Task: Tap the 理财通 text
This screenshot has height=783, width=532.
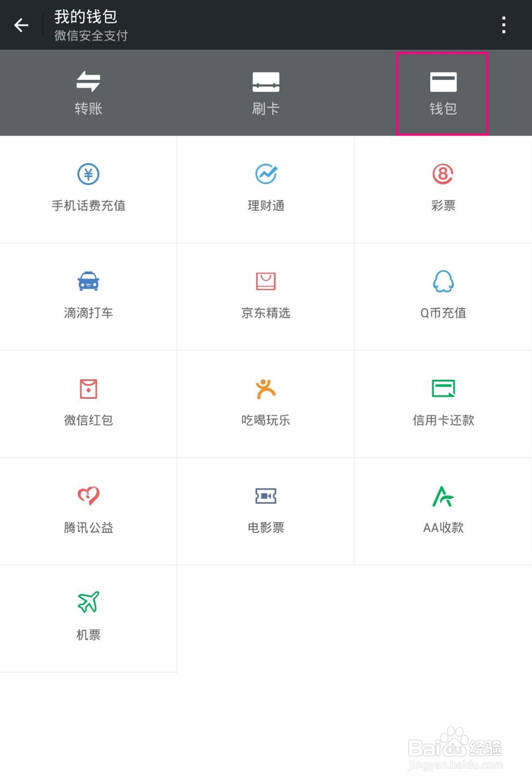Action: [x=265, y=205]
